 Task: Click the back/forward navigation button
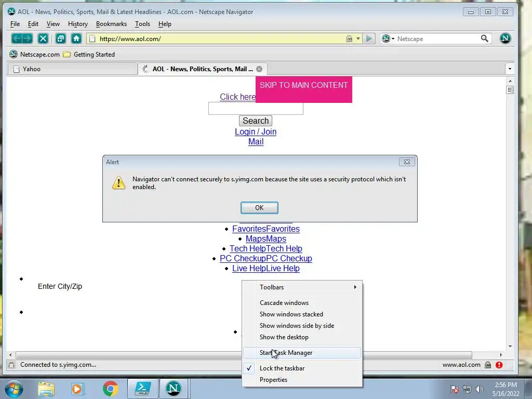point(22,38)
